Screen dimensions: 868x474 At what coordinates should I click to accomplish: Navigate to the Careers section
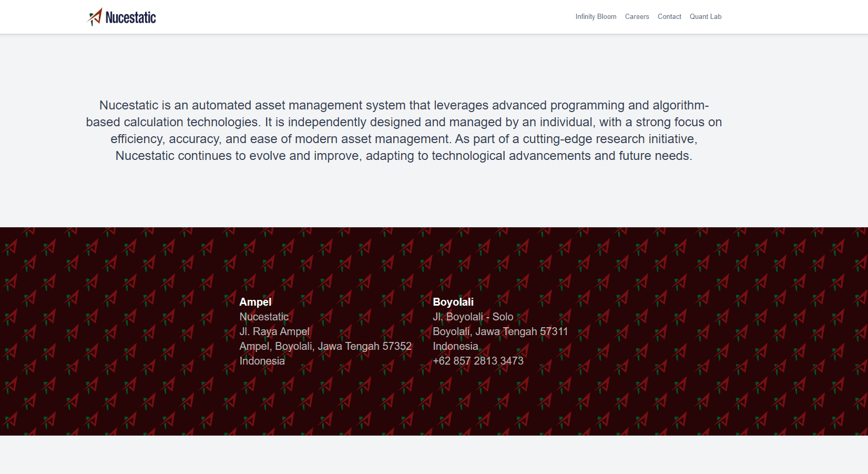pos(637,16)
